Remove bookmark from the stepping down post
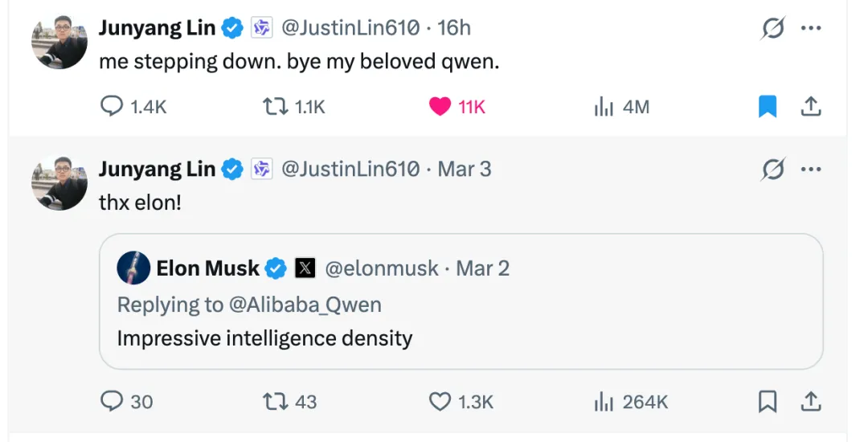The width and height of the screenshot is (868, 442). coord(768,106)
